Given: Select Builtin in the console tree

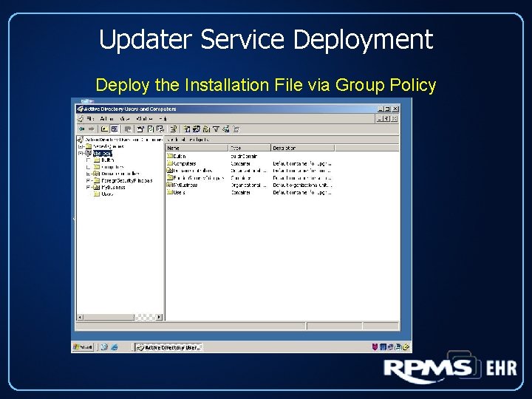Looking at the screenshot, I should tap(108, 160).
